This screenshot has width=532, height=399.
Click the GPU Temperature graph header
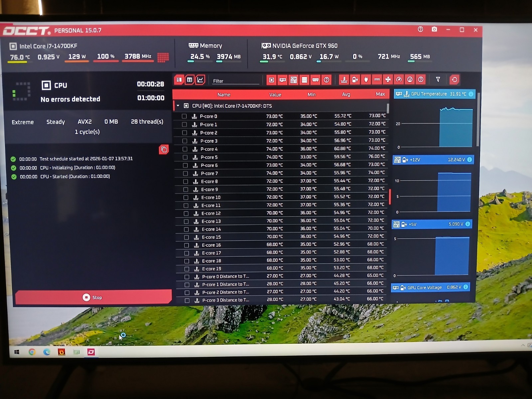[435, 94]
